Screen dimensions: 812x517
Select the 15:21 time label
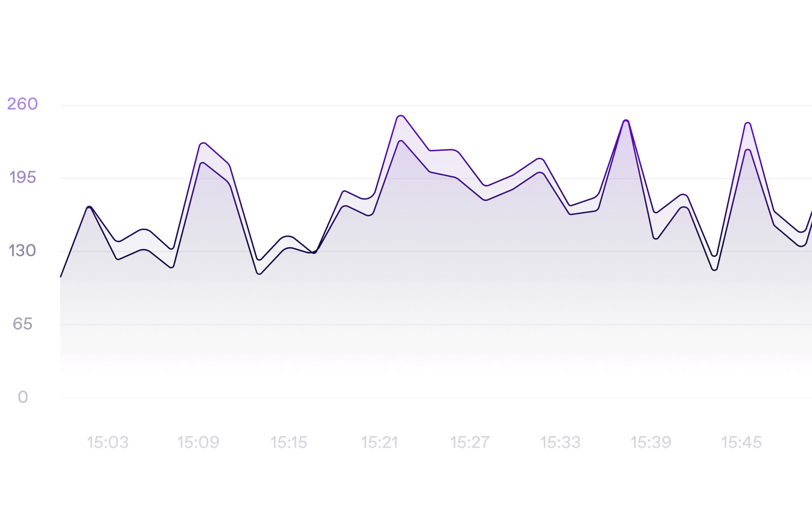coord(379,443)
